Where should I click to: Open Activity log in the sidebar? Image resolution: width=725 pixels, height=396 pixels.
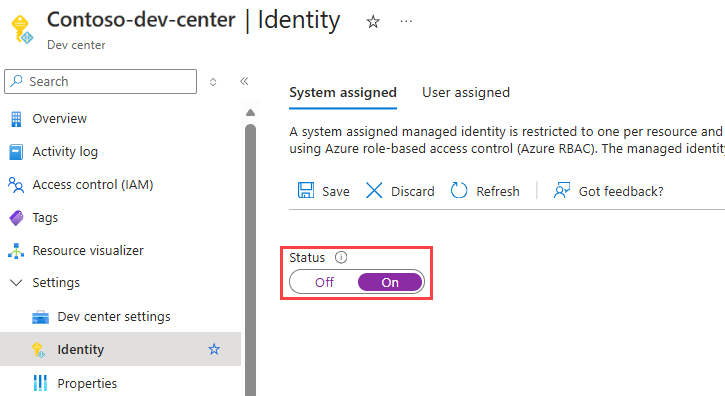pyautogui.click(x=65, y=151)
